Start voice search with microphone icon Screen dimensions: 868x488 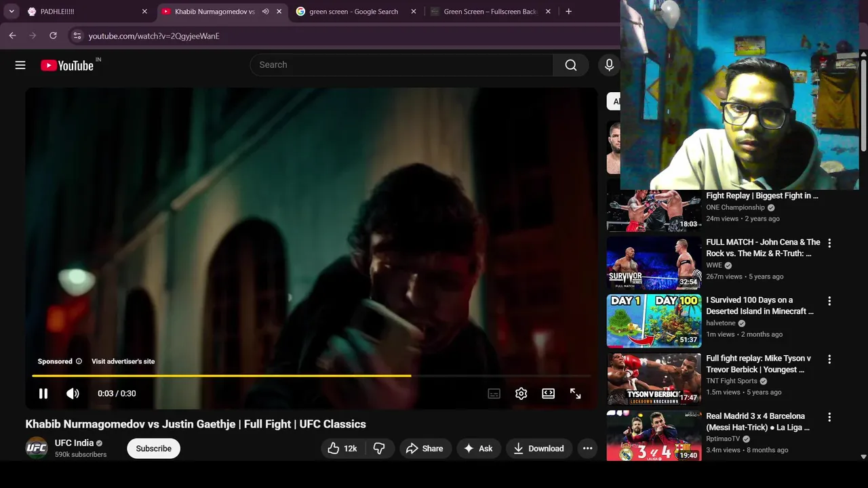click(609, 65)
